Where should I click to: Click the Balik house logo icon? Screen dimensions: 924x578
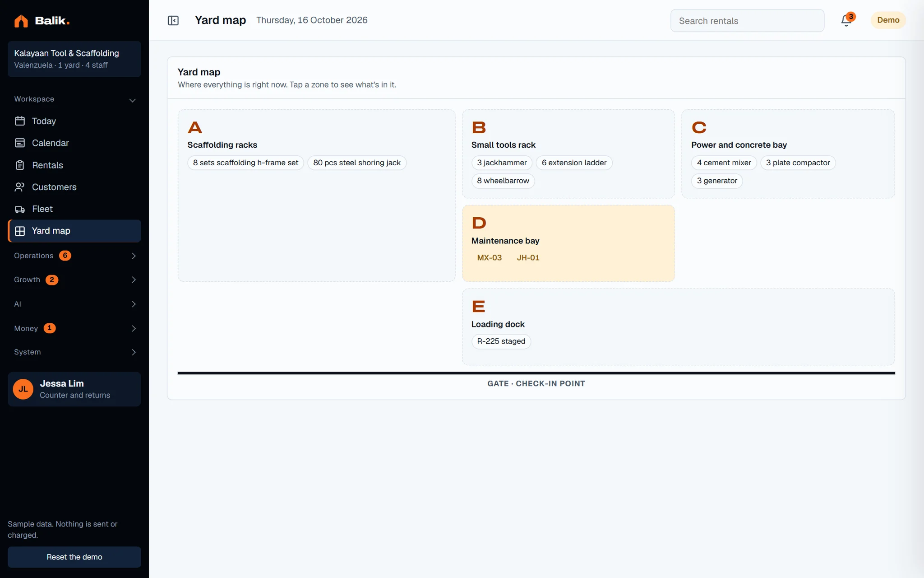[21, 21]
